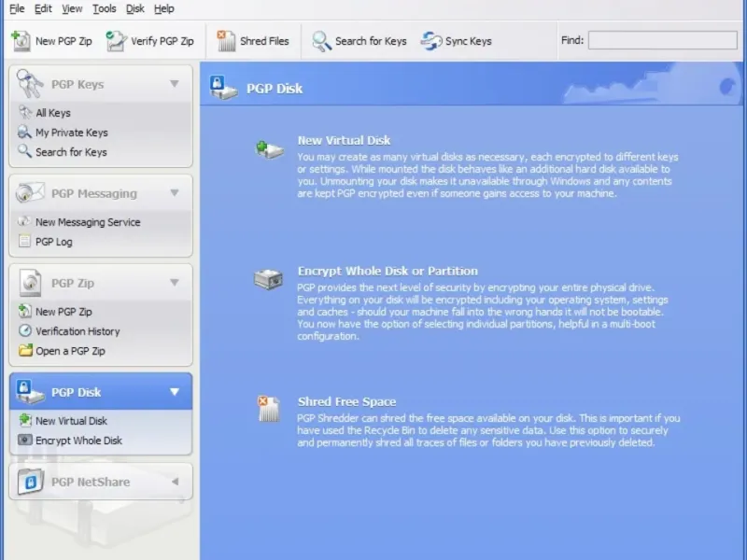
Task: Click the Search for Keys magnifier toolbar icon
Action: coord(321,41)
